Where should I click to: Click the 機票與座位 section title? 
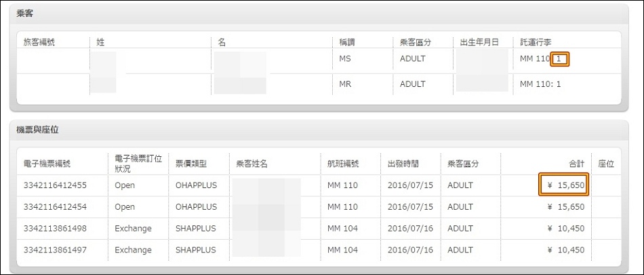pos(37,130)
